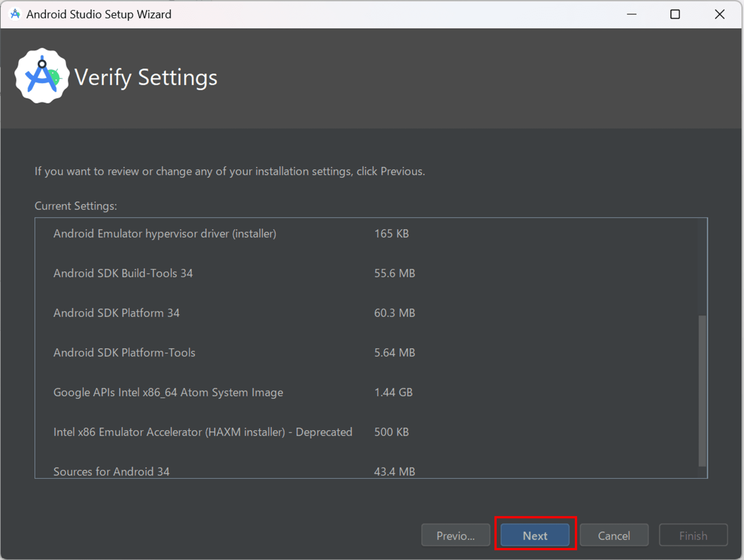The image size is (744, 560).
Task: Click the installation settings instruction text
Action: coord(229,171)
